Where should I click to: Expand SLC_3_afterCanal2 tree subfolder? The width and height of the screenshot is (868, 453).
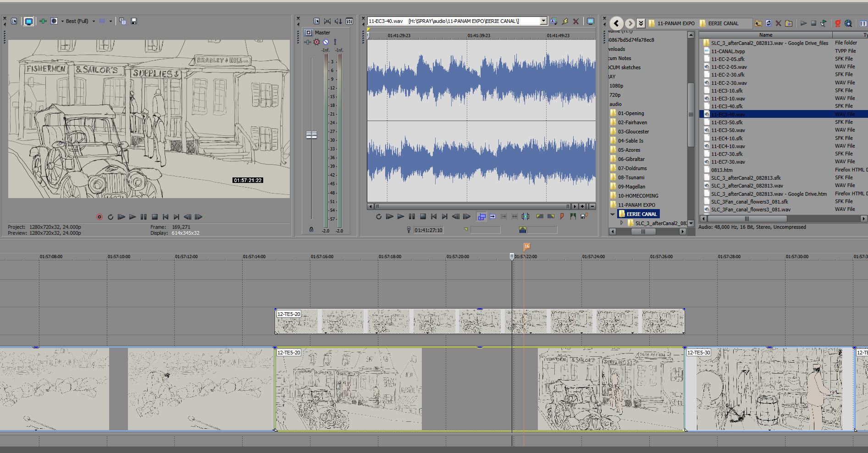pos(622,223)
